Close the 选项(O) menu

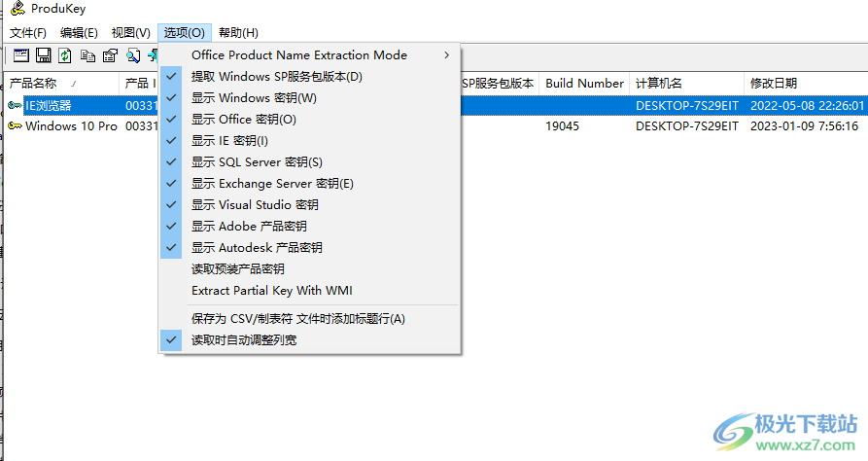(x=185, y=33)
